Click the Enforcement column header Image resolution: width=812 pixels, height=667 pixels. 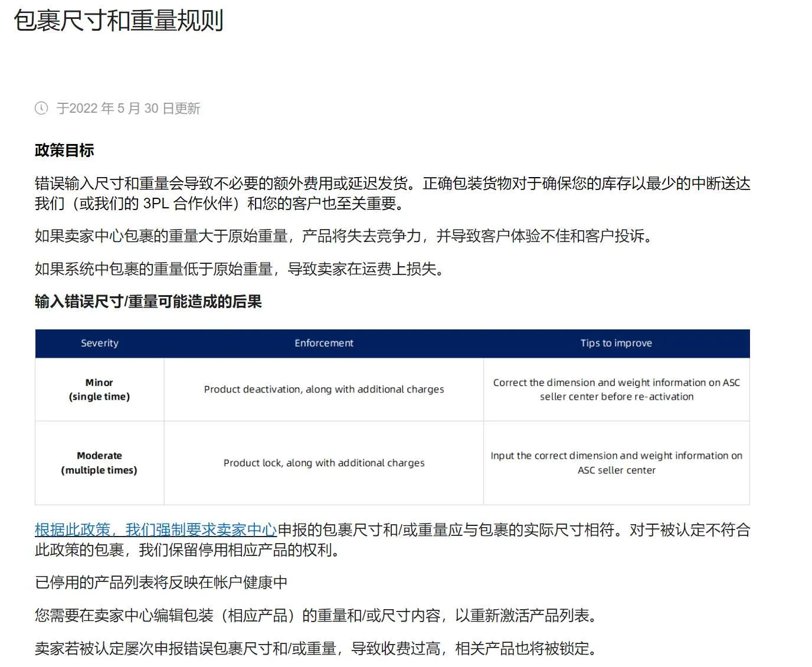point(323,343)
